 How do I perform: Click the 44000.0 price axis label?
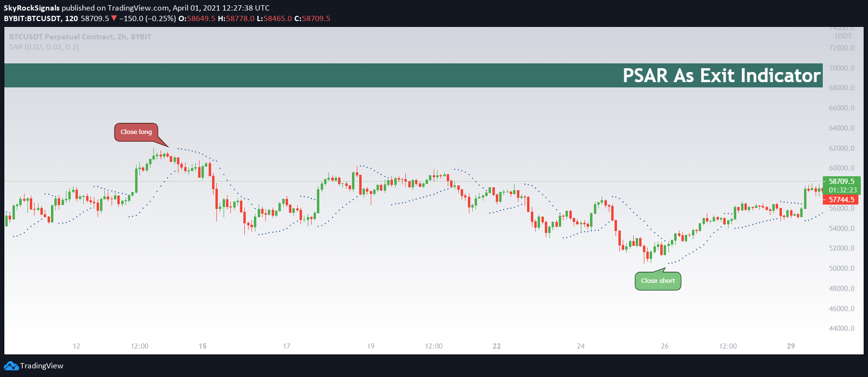842,328
